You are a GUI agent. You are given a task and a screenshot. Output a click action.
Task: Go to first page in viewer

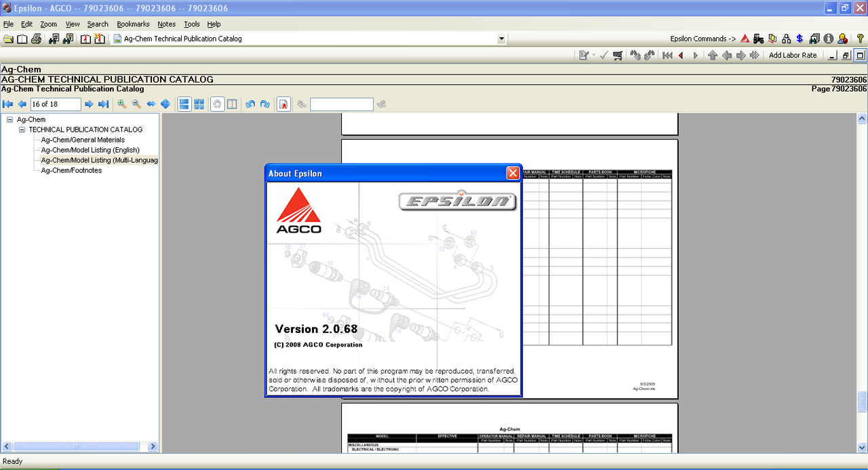pos(8,104)
